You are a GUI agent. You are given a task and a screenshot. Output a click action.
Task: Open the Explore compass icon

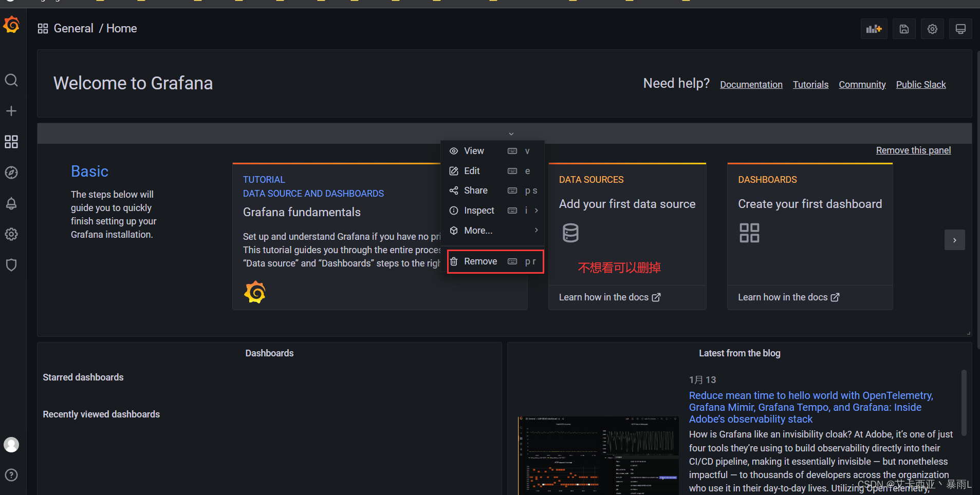point(11,173)
